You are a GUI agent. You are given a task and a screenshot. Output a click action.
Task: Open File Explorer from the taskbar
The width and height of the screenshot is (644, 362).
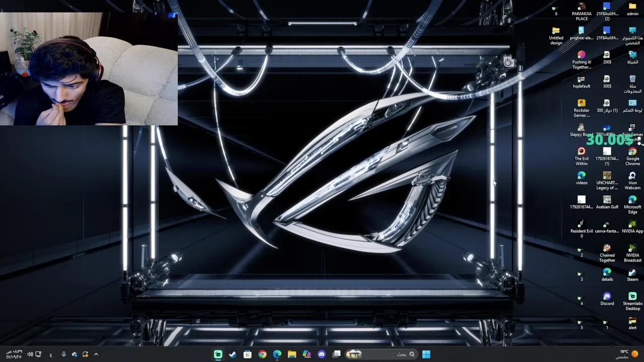tap(292, 354)
